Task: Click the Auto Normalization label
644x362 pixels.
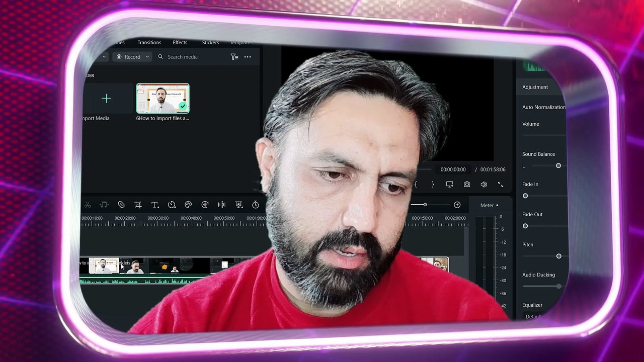Action: tap(544, 107)
